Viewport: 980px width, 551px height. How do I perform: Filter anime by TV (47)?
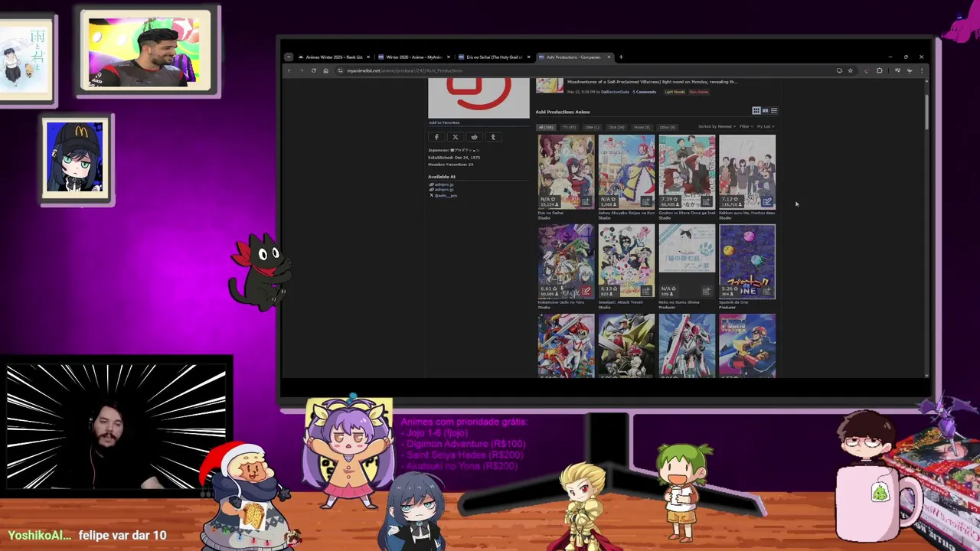coord(570,127)
